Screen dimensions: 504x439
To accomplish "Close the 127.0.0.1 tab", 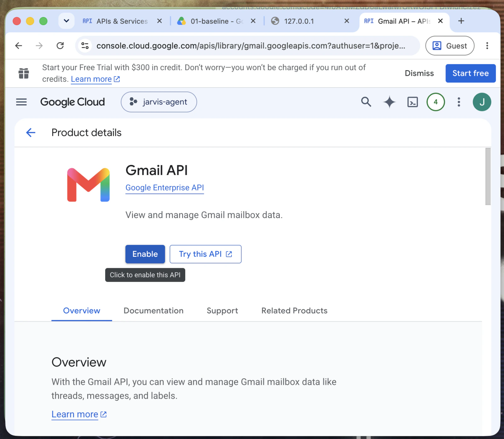I will click(346, 21).
